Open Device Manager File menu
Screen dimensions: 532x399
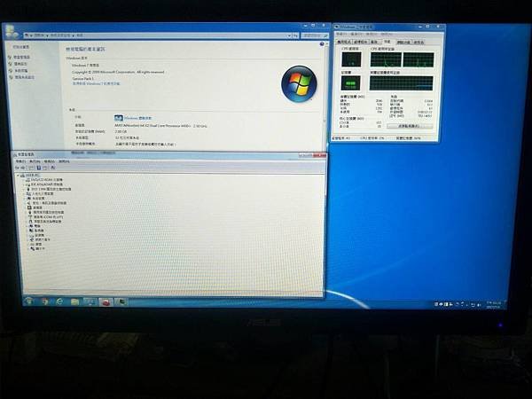(20, 161)
